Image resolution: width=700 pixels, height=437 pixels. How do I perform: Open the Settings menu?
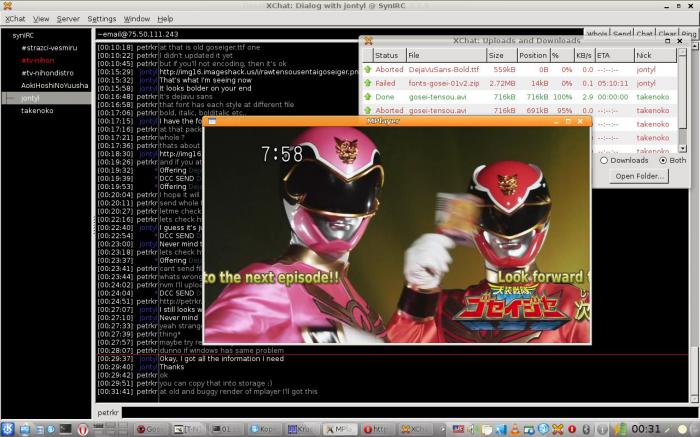point(102,19)
